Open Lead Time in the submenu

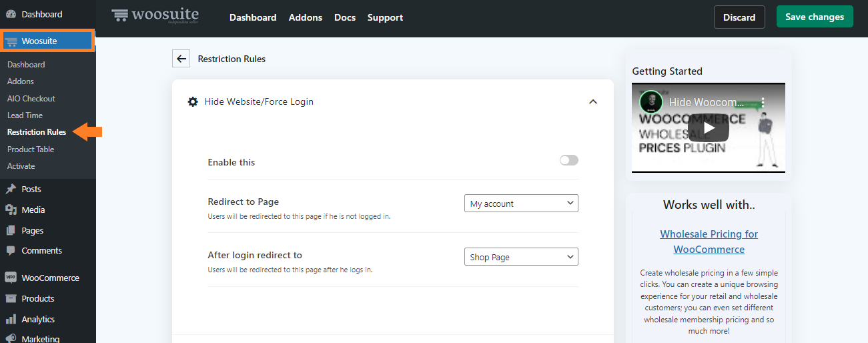[25, 115]
